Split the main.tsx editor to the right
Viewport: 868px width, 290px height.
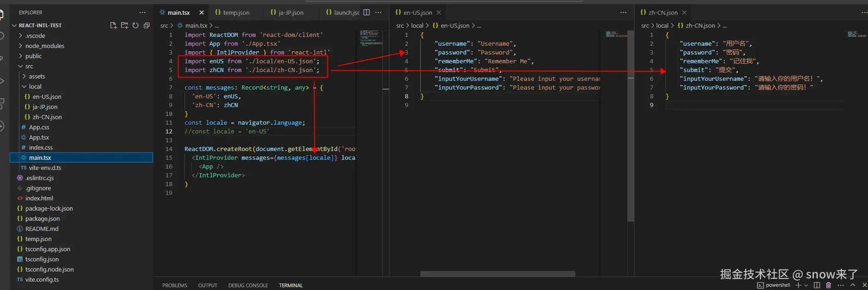(367, 12)
